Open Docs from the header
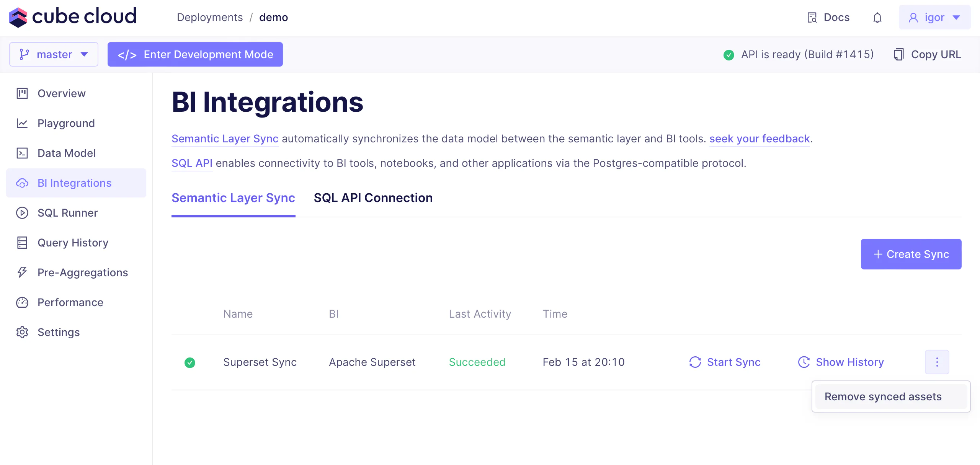The height and width of the screenshot is (465, 980). (828, 18)
